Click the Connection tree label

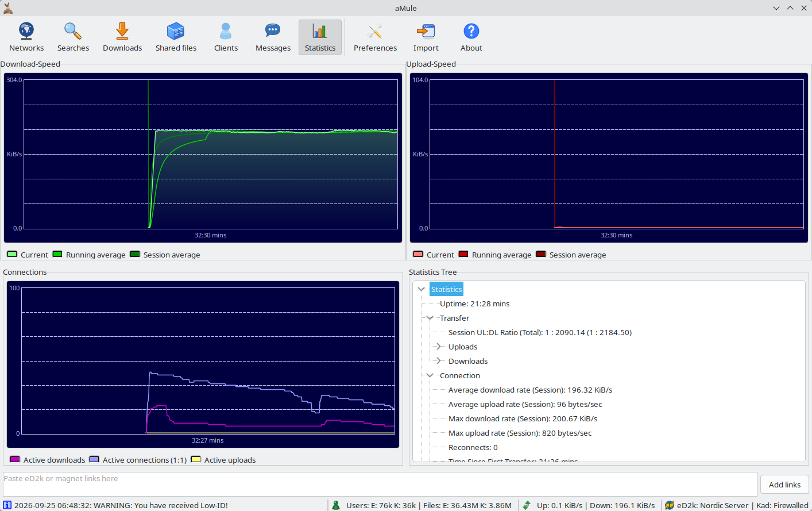tap(459, 375)
